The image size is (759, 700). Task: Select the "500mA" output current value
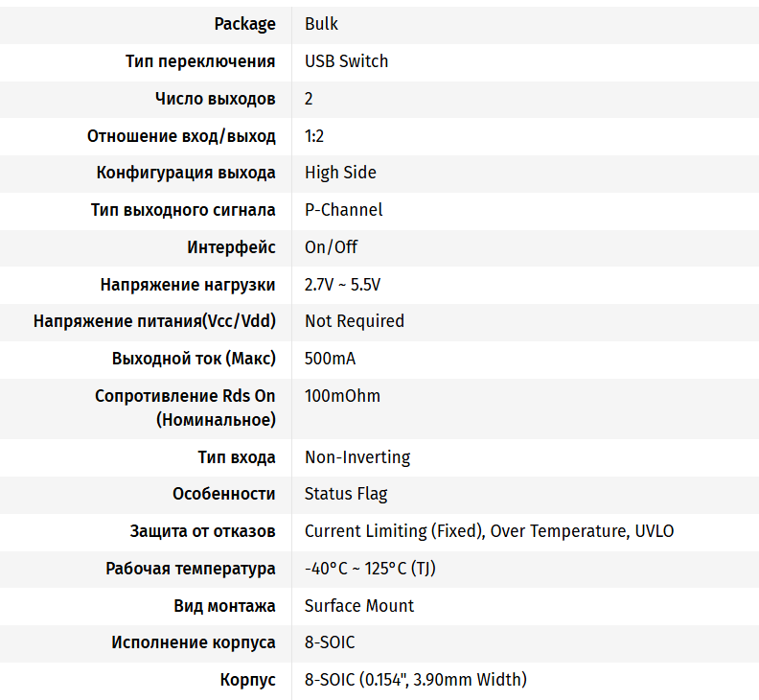point(330,359)
